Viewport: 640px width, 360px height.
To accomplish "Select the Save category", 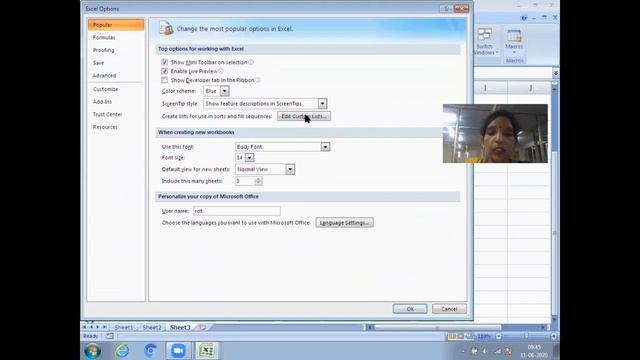I will [116, 63].
